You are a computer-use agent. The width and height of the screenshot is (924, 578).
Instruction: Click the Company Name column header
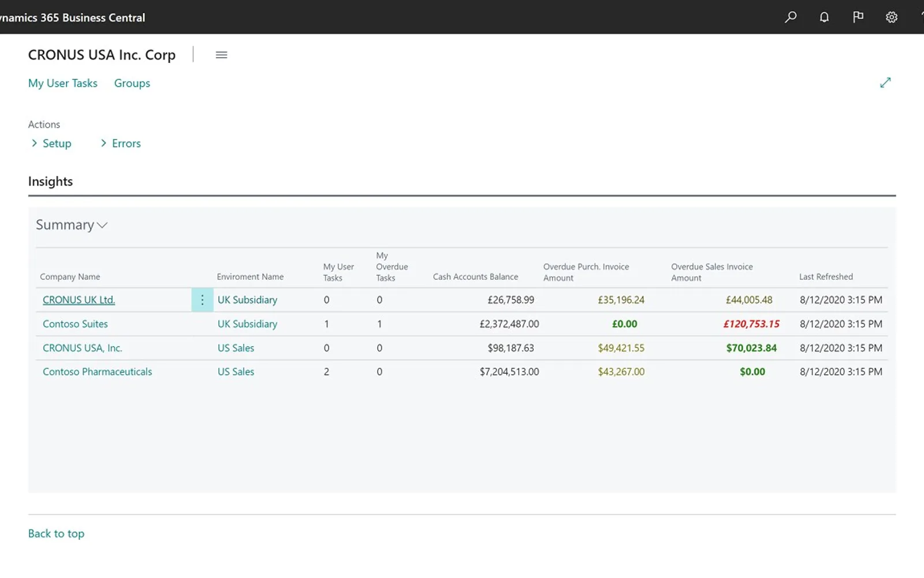click(x=70, y=277)
